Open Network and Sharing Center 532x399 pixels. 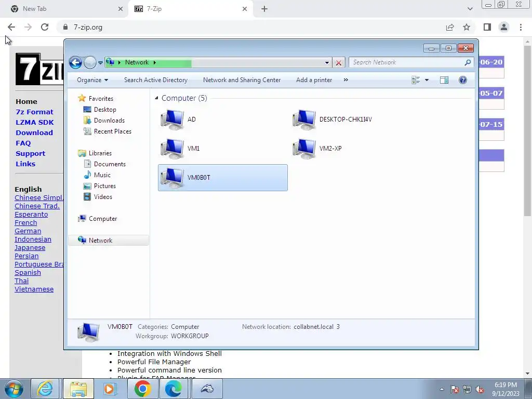point(242,80)
